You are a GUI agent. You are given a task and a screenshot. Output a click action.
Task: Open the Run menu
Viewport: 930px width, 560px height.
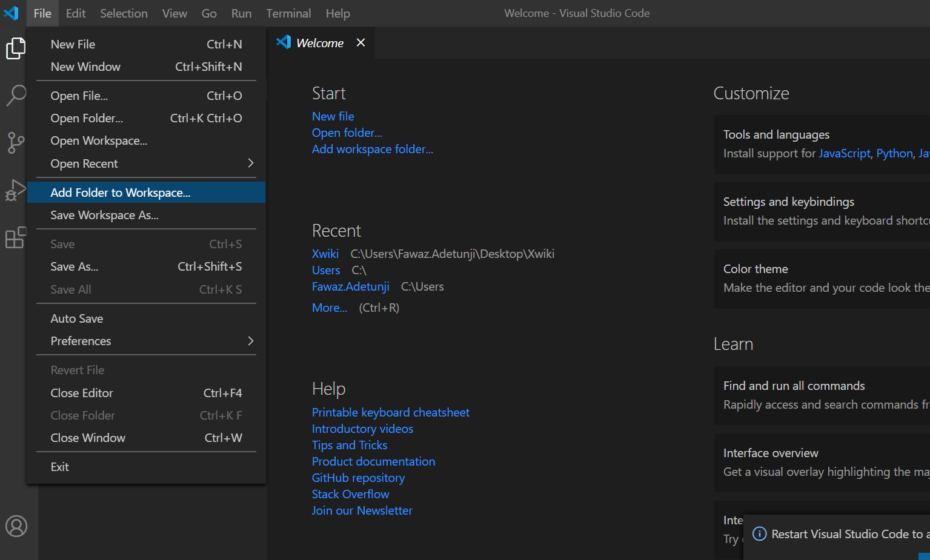pos(241,13)
